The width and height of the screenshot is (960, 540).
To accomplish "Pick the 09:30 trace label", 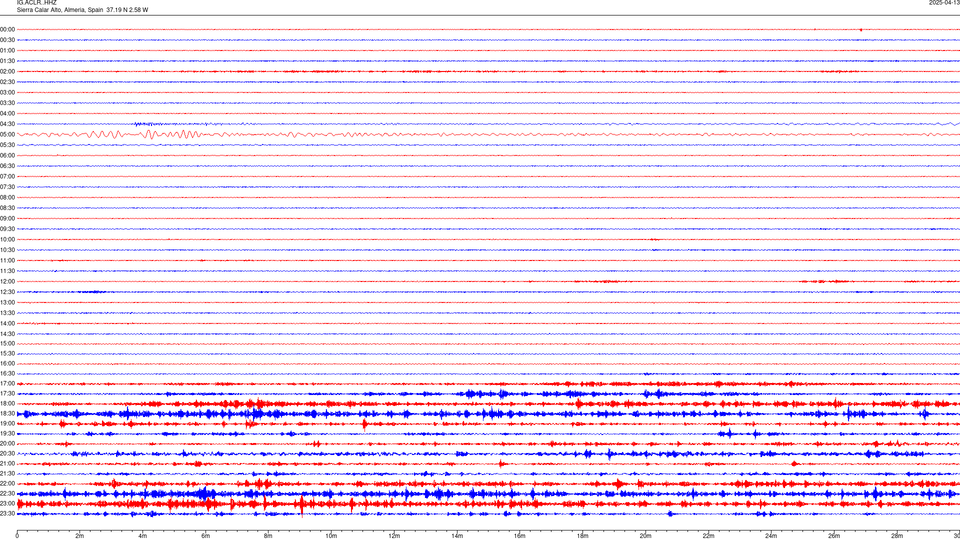I will click(7, 229).
